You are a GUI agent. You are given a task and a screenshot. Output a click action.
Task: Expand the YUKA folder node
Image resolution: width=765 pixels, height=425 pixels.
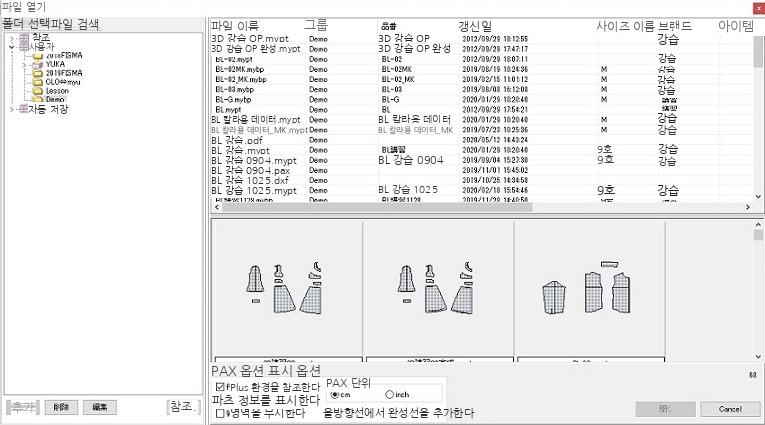[x=24, y=64]
